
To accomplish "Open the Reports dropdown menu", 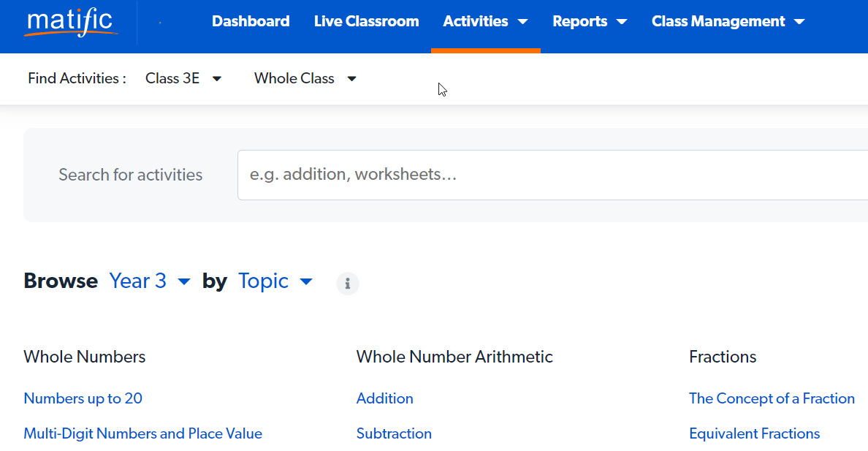I will (590, 22).
